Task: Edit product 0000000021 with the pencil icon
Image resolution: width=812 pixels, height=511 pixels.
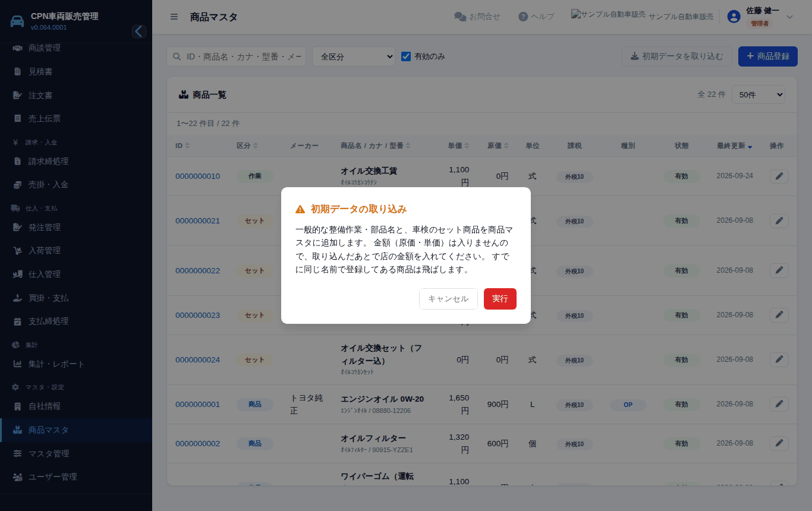Action: tap(779, 220)
